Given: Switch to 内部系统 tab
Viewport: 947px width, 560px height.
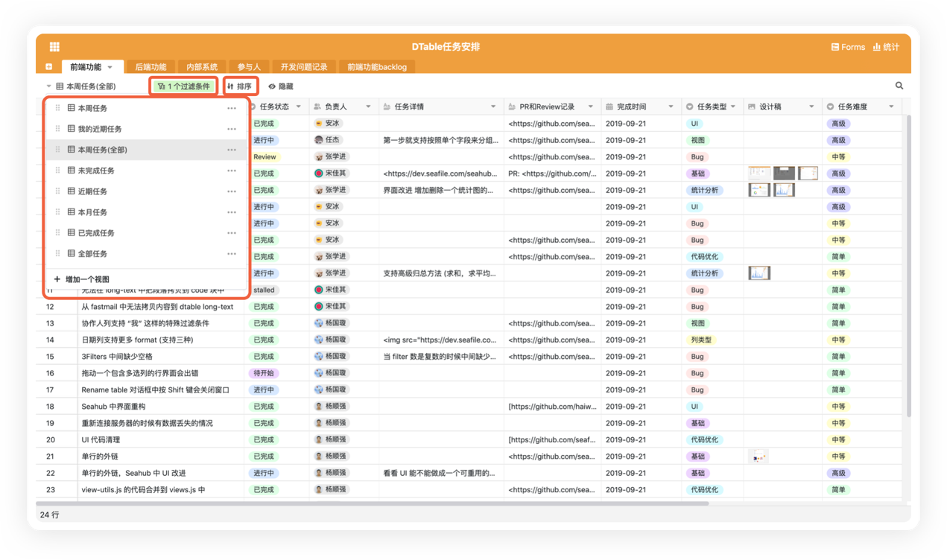Looking at the screenshot, I should [x=202, y=67].
